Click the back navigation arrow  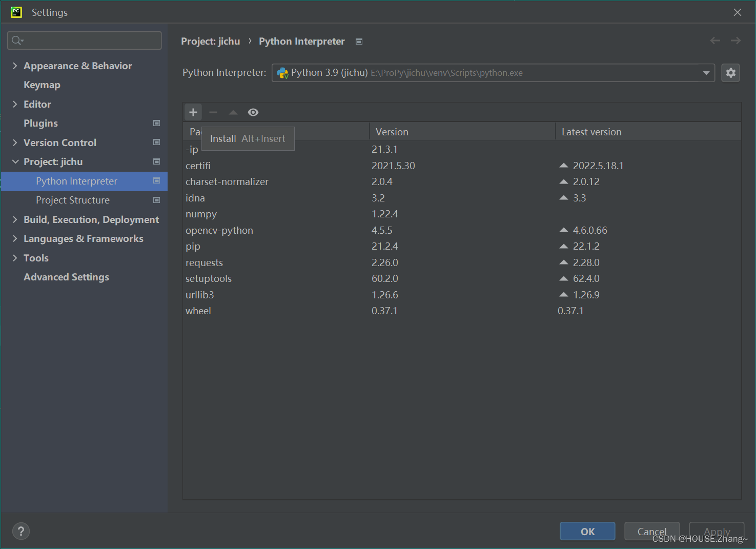(x=715, y=41)
